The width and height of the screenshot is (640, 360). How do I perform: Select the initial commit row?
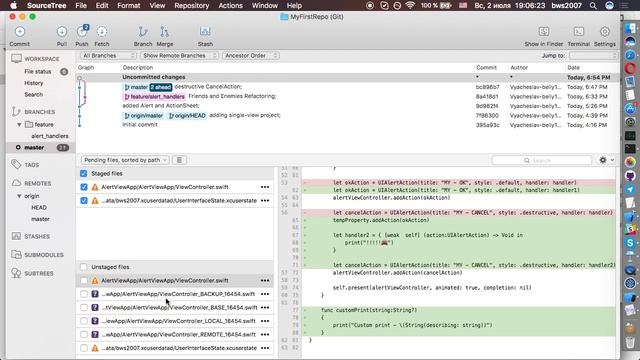tap(348, 124)
